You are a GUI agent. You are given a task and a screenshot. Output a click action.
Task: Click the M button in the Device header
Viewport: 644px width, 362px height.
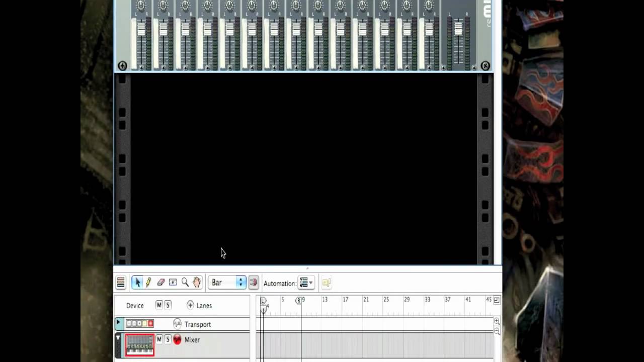[x=159, y=305]
